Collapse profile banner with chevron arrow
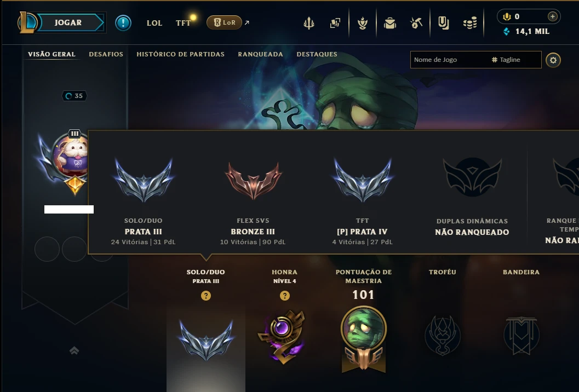579x392 pixels. click(74, 350)
